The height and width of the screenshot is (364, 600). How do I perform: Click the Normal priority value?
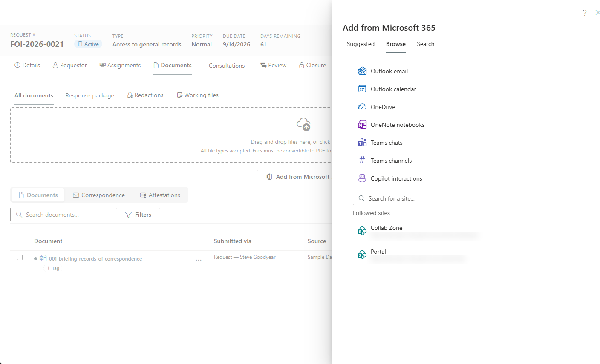[202, 44]
